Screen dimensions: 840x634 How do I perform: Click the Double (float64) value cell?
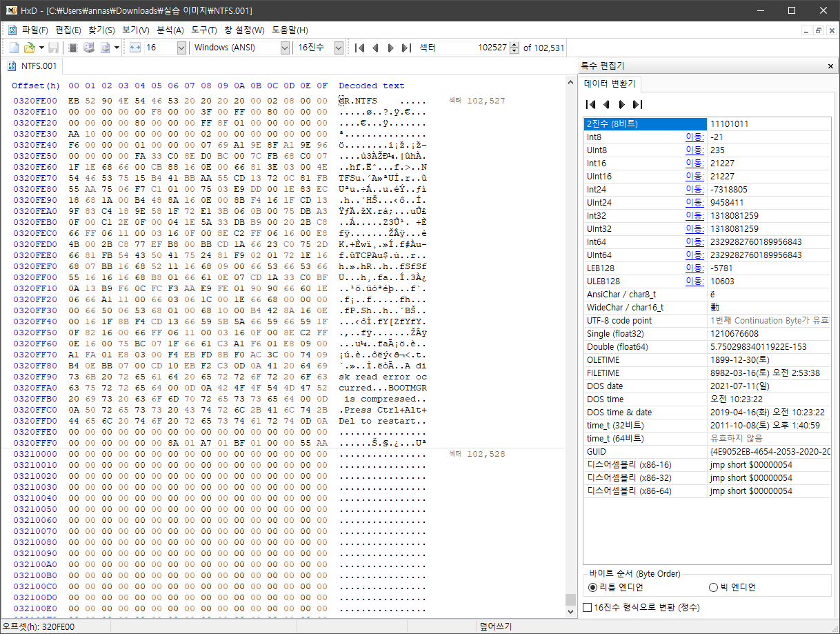point(769,347)
